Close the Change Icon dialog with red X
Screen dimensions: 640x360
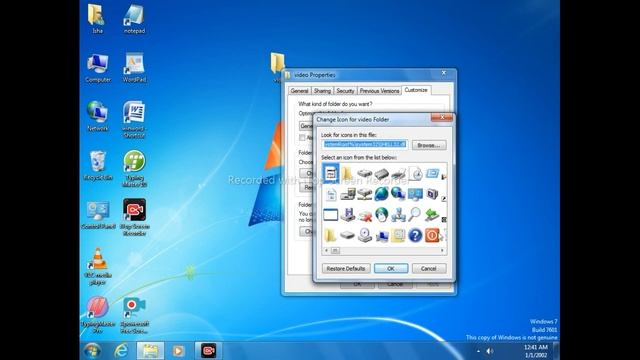[x=442, y=118]
